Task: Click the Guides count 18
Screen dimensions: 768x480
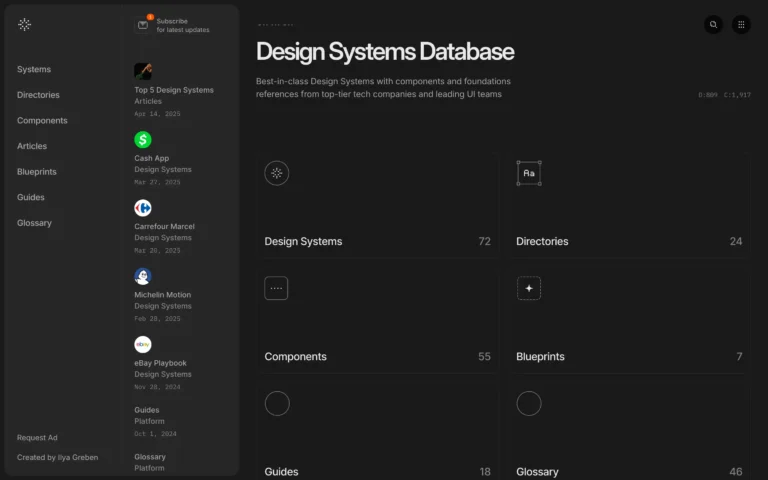Action: click(x=485, y=472)
